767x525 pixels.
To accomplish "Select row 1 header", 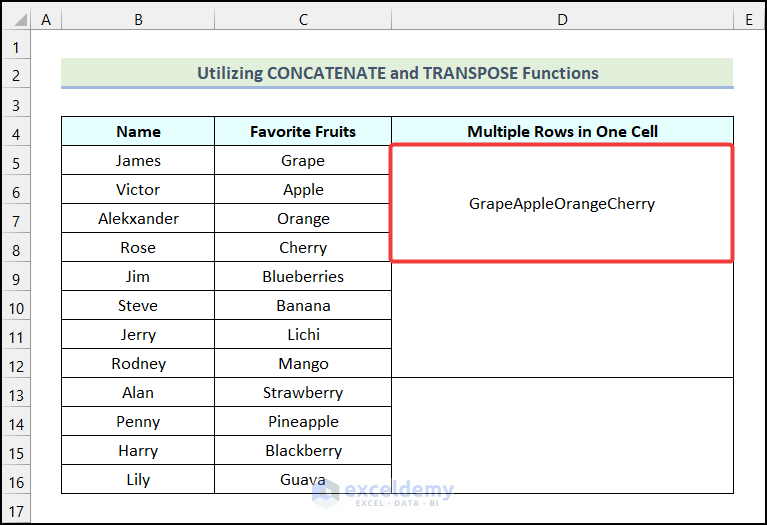I will pos(16,45).
